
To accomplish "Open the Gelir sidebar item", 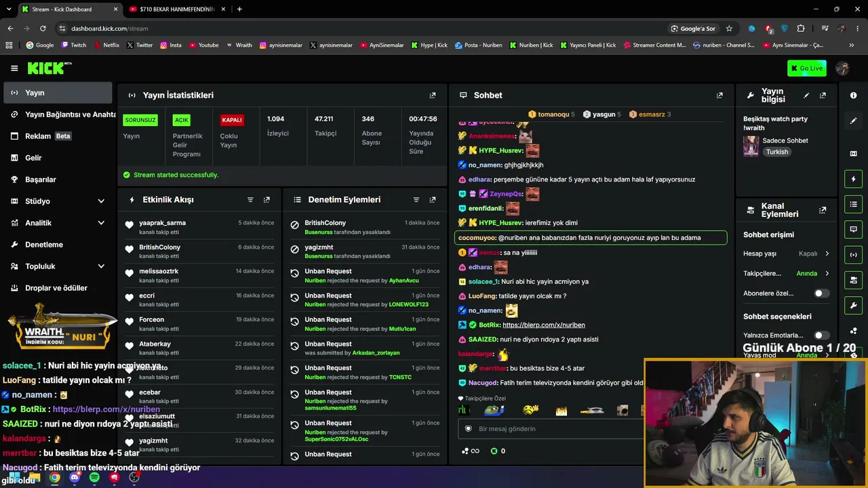I will 58,158.
